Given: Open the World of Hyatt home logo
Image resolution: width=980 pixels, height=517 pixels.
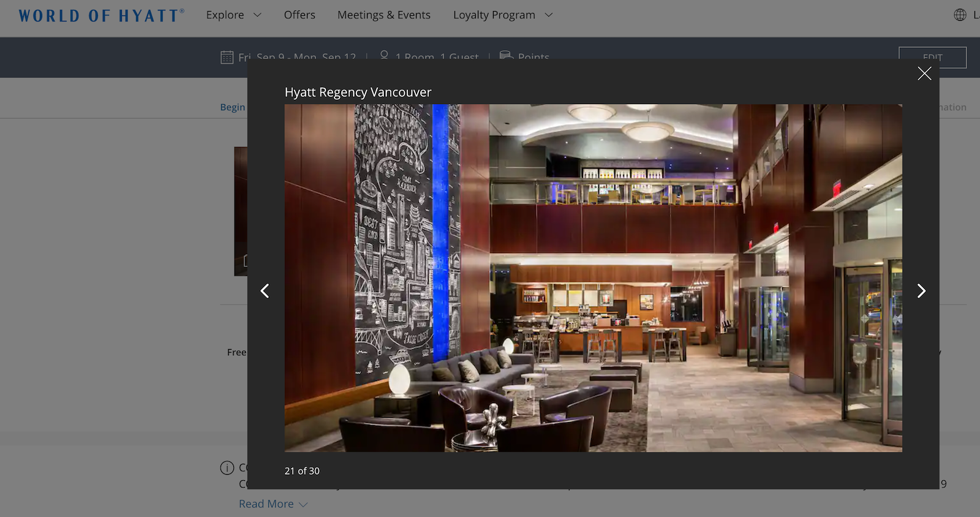Looking at the screenshot, I should coord(102,15).
